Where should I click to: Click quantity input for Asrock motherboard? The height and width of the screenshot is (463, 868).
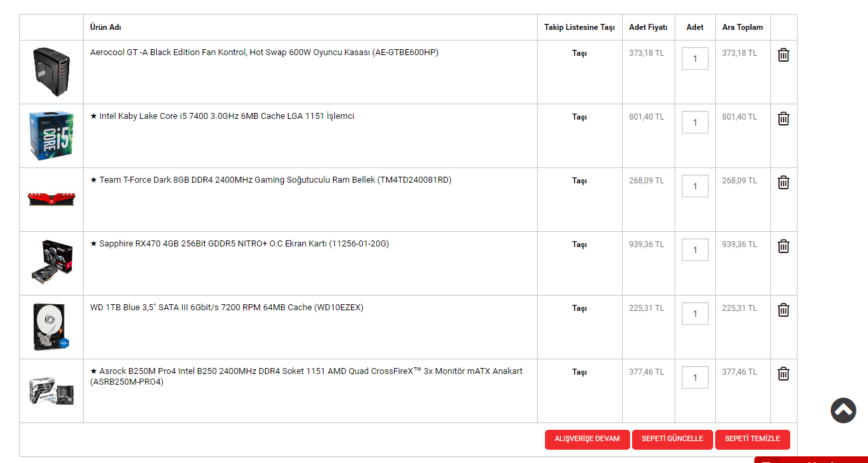[x=695, y=377]
